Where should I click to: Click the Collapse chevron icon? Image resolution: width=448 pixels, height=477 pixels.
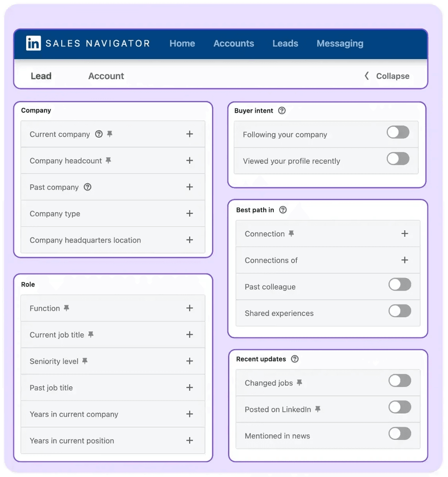[367, 76]
